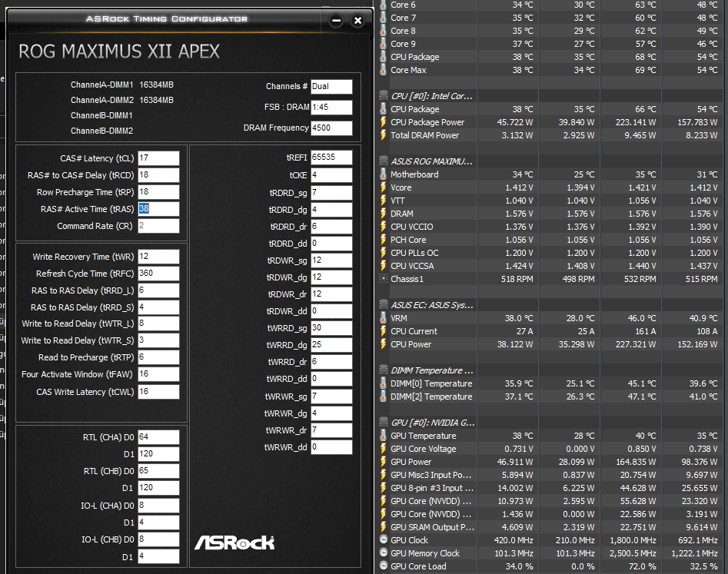The image size is (728, 574).
Task: Click the tWRWR_dd field
Action: click(x=331, y=447)
